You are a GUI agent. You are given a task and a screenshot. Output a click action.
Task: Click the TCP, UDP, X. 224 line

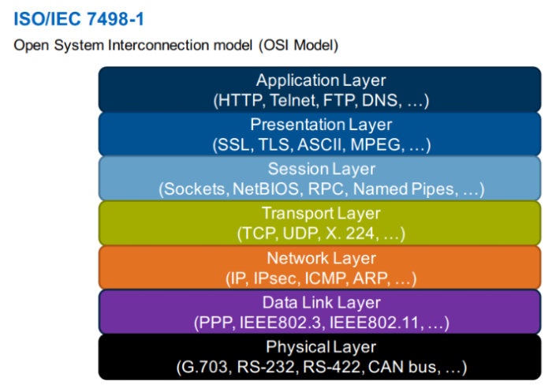point(321,234)
